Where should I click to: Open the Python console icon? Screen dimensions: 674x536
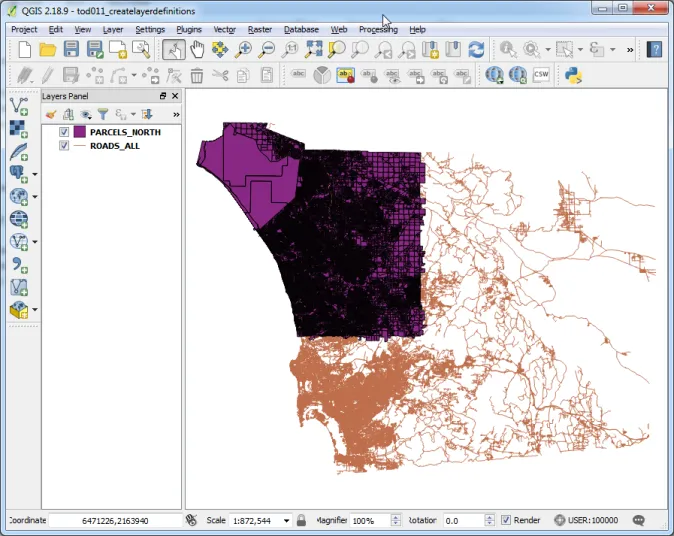coord(573,75)
